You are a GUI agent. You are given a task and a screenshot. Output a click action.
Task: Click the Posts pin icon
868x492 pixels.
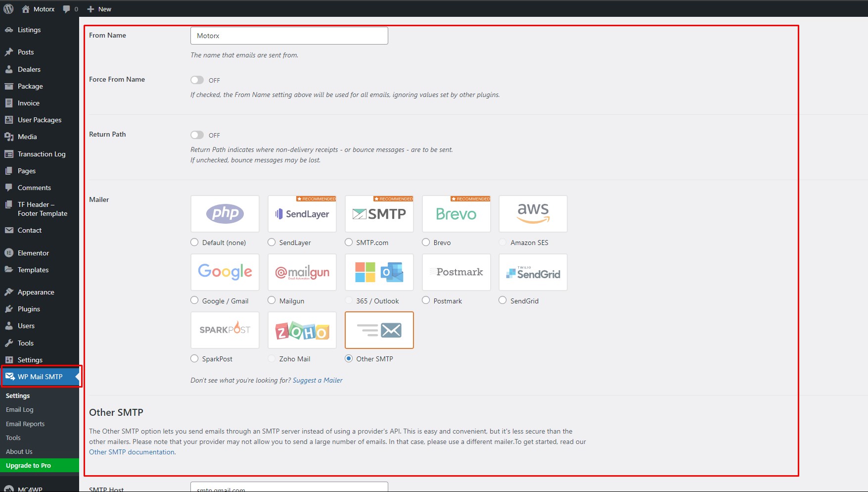9,52
